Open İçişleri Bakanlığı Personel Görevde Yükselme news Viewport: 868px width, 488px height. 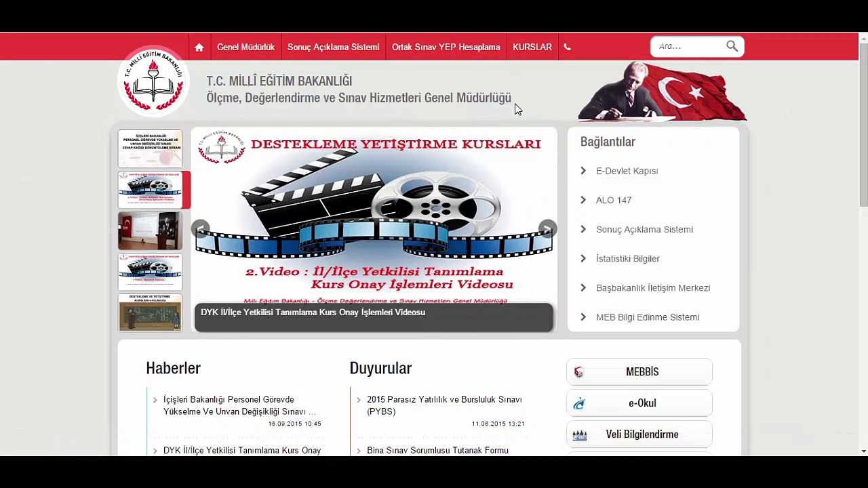click(239, 405)
